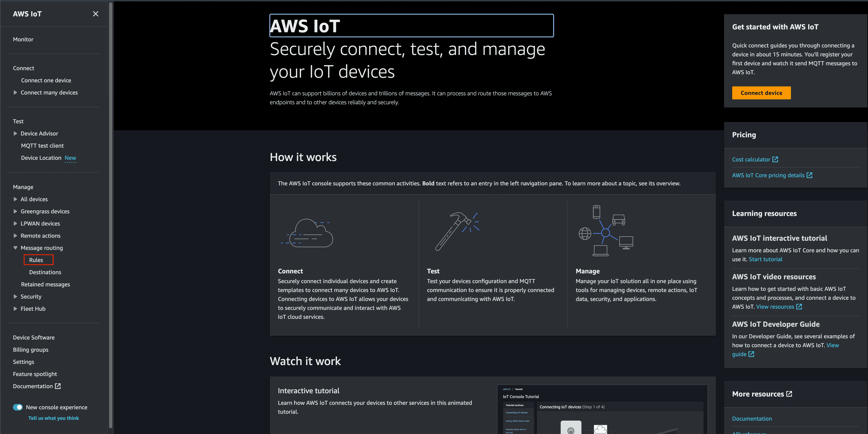This screenshot has height=434, width=868.
Task: Click the Manage section header in sidebar
Action: [x=23, y=187]
